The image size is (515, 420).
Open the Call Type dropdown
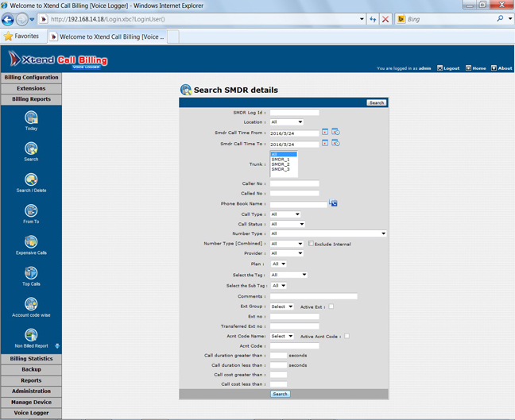pyautogui.click(x=285, y=214)
